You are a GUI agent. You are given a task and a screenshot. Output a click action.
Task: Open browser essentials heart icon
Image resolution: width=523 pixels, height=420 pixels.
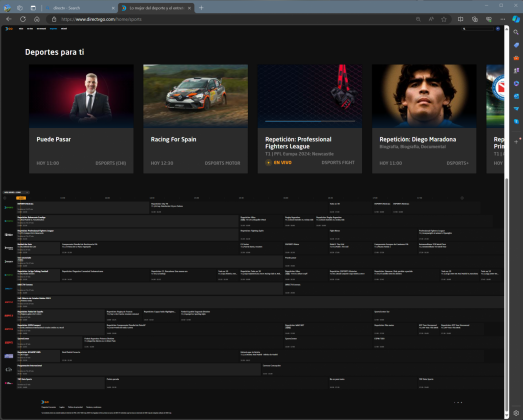pos(489,19)
